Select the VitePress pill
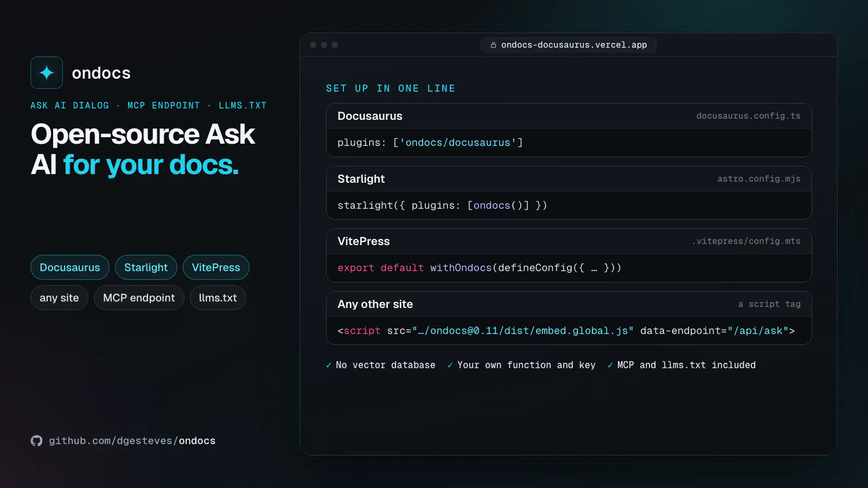This screenshot has height=488, width=868. pos(216,267)
